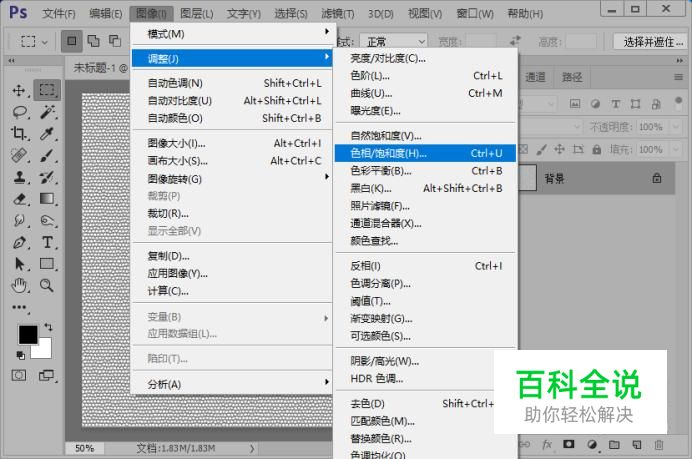Screen dimensions: 692x459
Task: Select the 背景 layer
Action: pyautogui.click(x=597, y=178)
